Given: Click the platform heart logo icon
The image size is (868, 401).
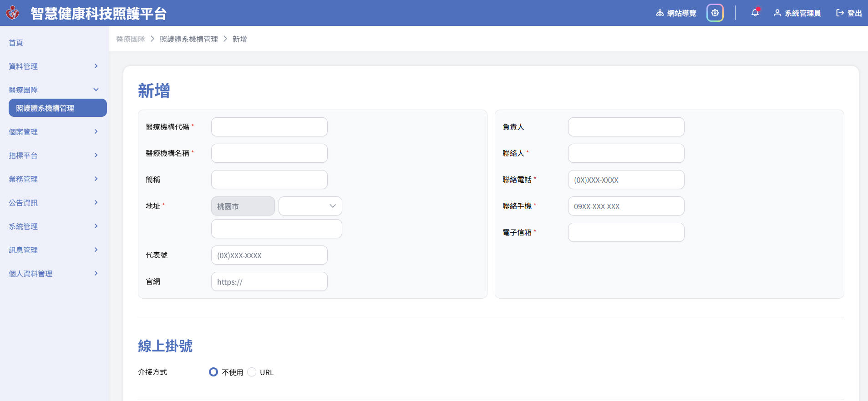Looking at the screenshot, I should pyautogui.click(x=13, y=13).
